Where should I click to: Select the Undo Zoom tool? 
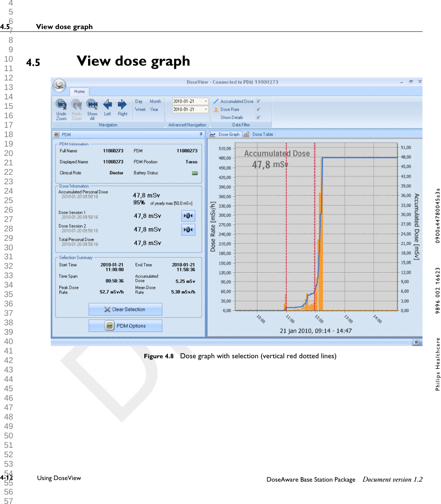pyautogui.click(x=61, y=108)
